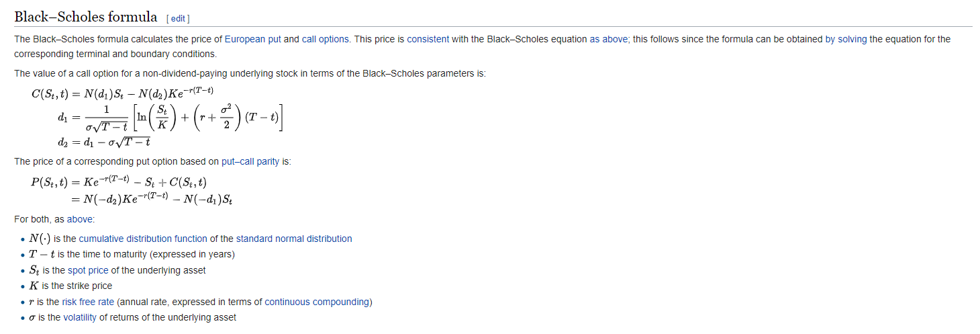Click the d1 fraction formula
This screenshot has height=334, width=980.
coord(171,118)
